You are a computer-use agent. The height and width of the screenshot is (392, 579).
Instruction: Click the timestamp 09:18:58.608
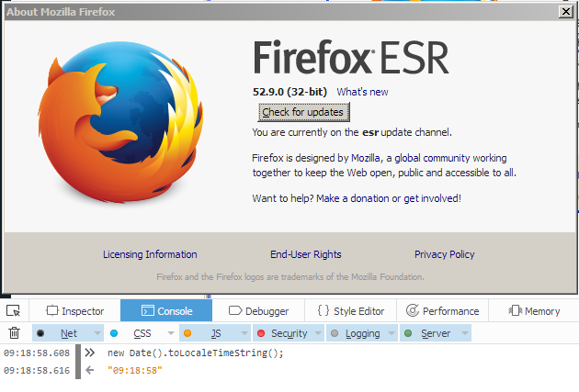tap(37, 353)
